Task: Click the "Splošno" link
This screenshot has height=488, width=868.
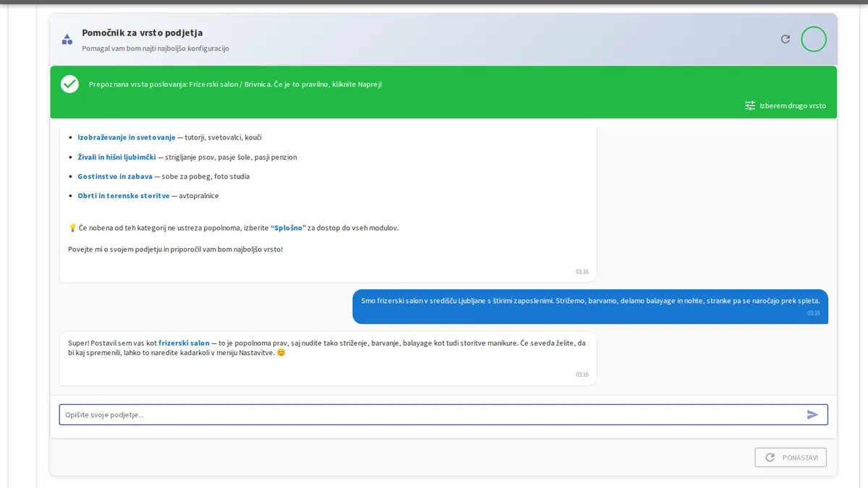Action: 289,228
